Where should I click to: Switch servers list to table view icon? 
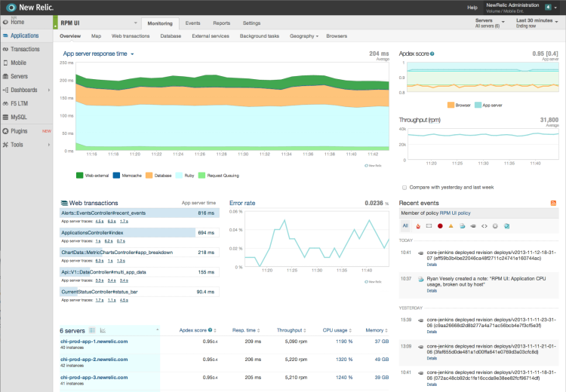pyautogui.click(x=92, y=330)
